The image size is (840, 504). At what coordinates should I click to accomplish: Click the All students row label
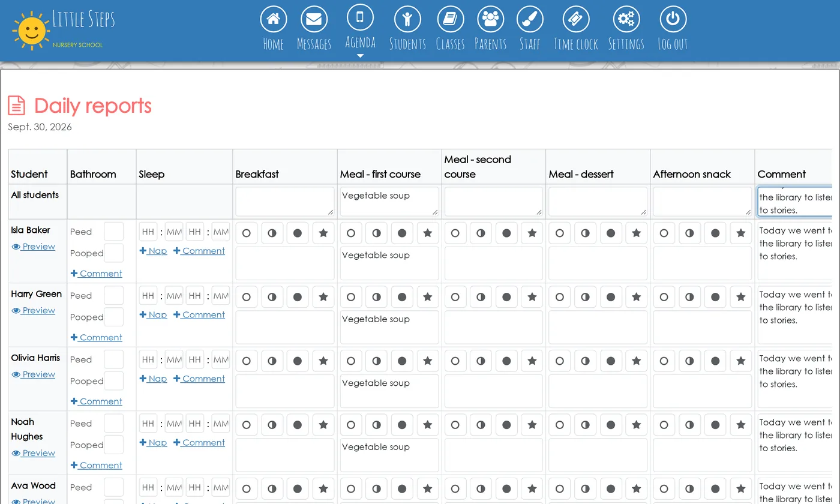coord(35,195)
